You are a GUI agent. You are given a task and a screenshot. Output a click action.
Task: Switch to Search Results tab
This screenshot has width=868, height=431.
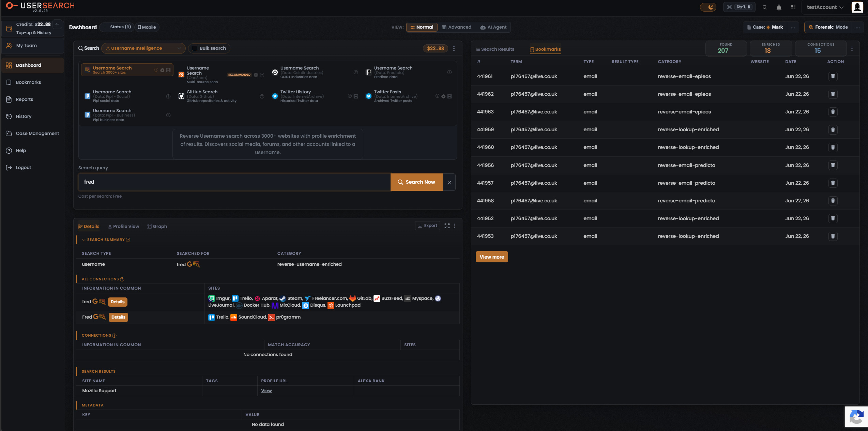(495, 49)
